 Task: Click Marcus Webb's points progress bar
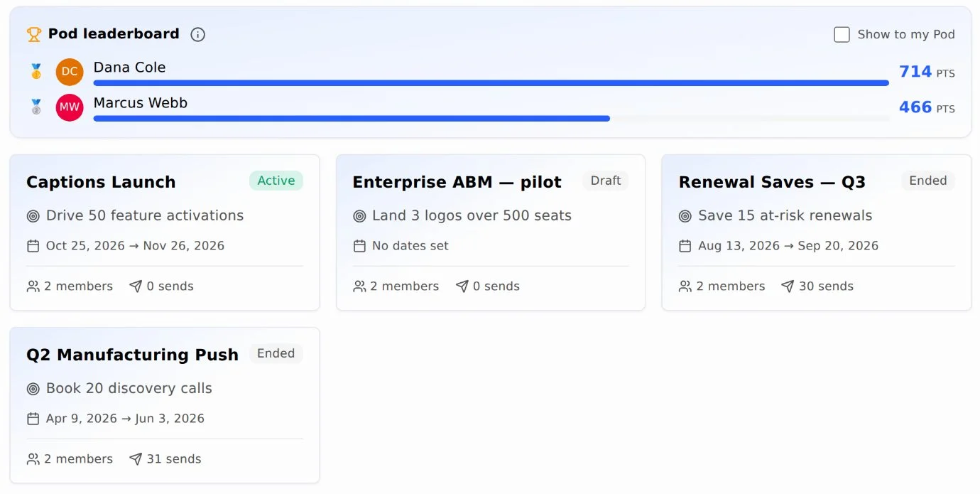click(x=491, y=119)
